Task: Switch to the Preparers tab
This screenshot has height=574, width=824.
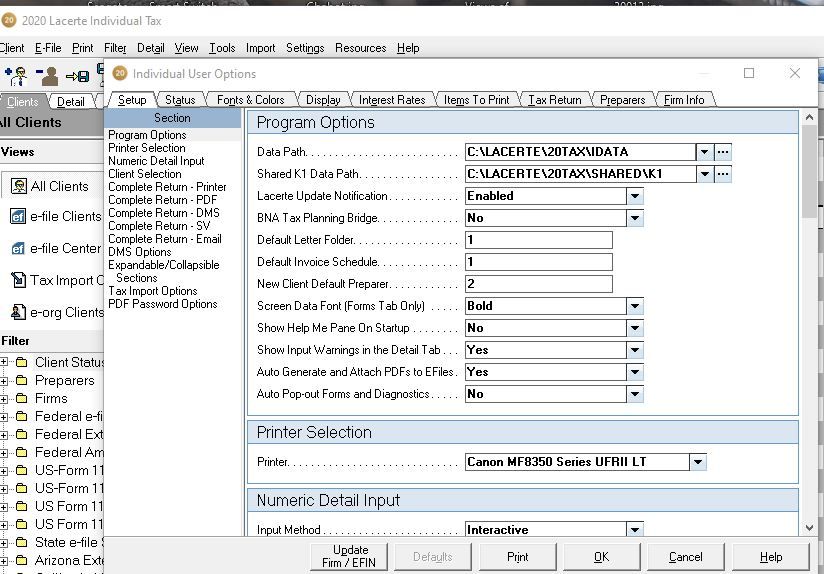Action: point(622,100)
